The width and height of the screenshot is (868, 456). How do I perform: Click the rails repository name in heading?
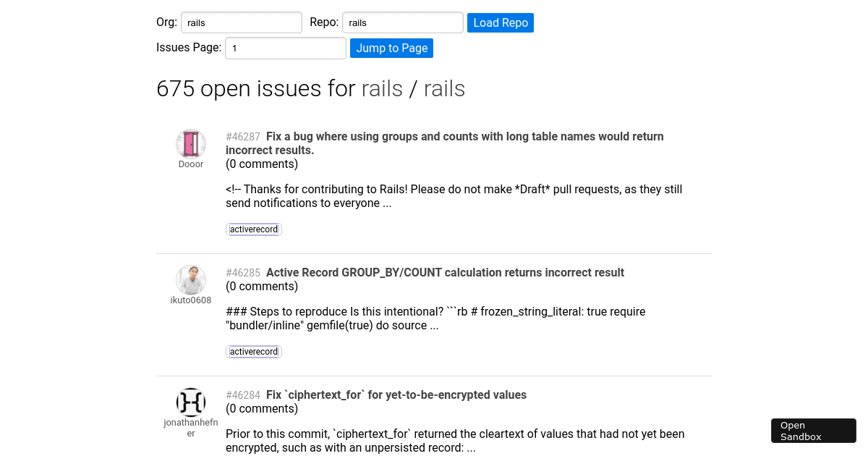coord(444,88)
